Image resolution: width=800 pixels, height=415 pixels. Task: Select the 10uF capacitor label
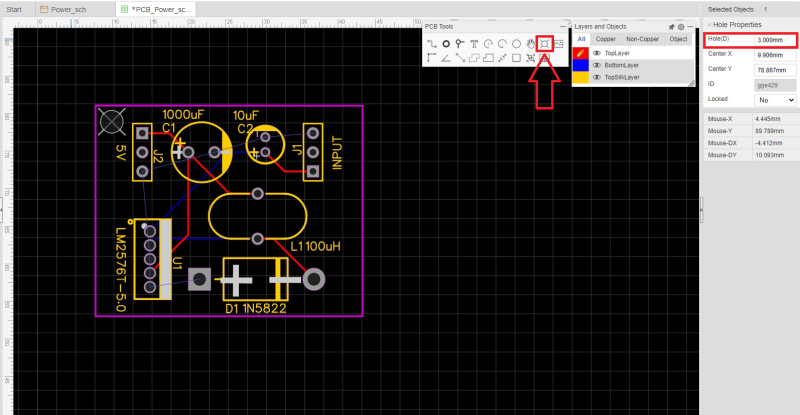click(245, 116)
